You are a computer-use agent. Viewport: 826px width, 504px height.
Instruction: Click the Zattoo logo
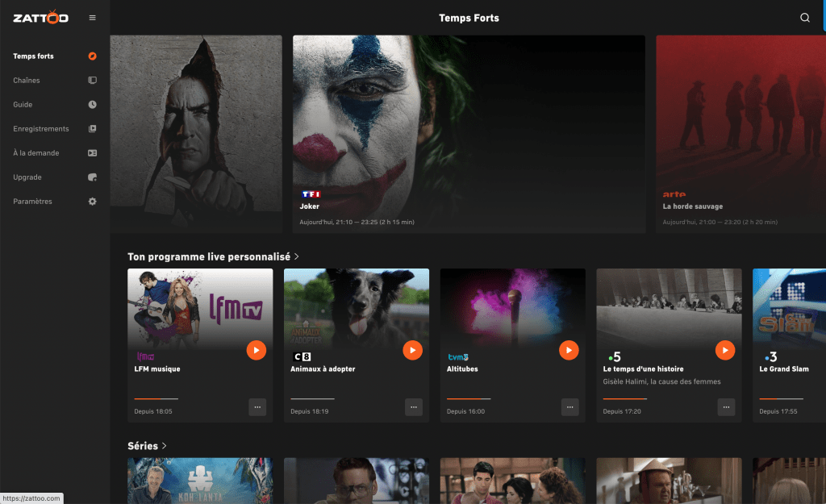pyautogui.click(x=41, y=17)
